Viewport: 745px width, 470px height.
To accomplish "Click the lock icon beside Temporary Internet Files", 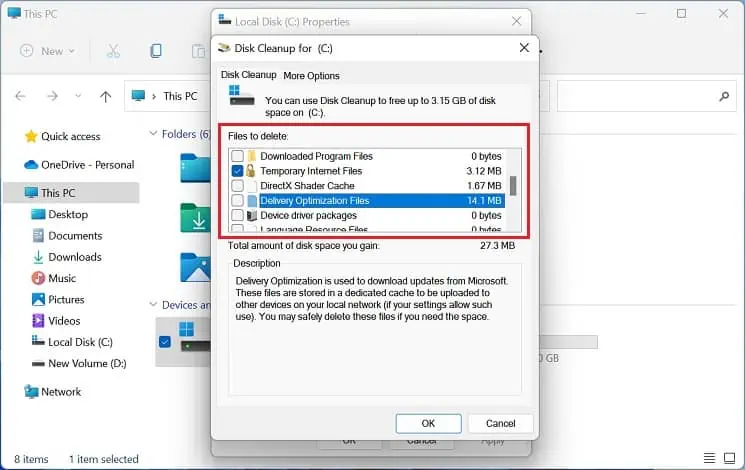I will [x=251, y=171].
